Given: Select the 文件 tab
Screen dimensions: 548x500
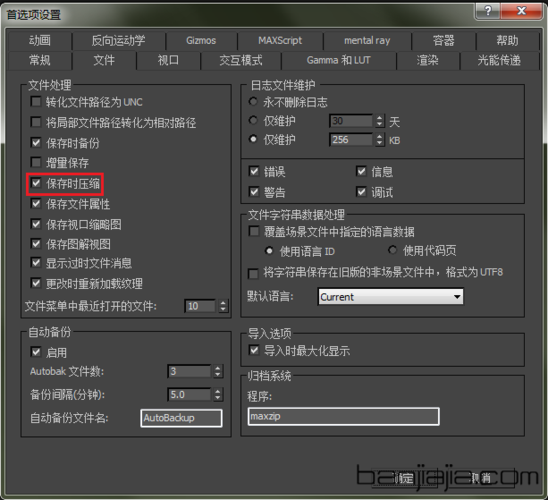Looking at the screenshot, I should [104, 60].
